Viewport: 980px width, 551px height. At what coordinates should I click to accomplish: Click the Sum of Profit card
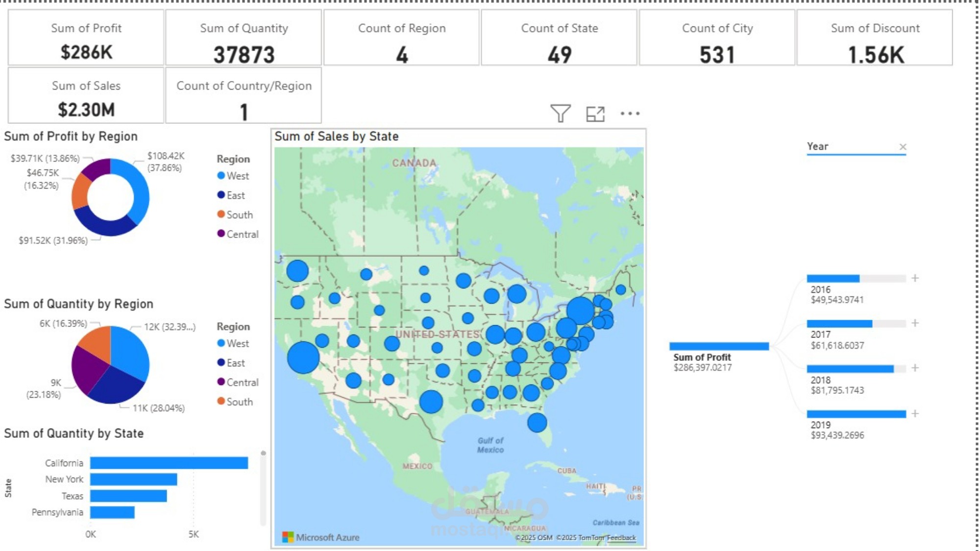(x=86, y=37)
